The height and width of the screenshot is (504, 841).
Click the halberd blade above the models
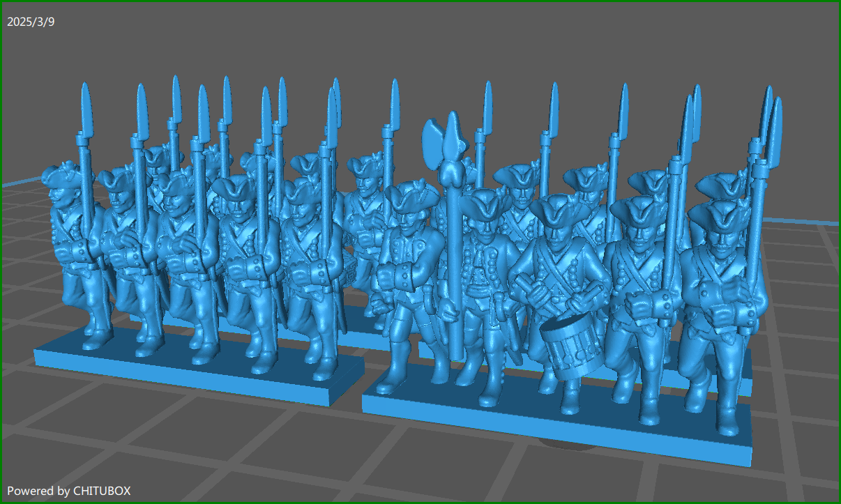pyautogui.click(x=444, y=146)
